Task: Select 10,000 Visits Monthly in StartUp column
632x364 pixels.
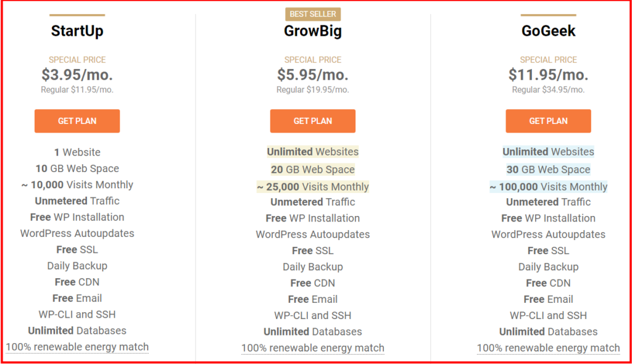Action: 77,184
